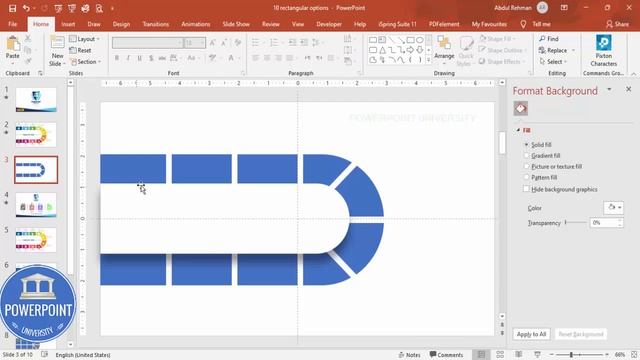This screenshot has height=360, width=640.
Task: Select the triangle shape in shapes gallery
Action: pos(382,50)
